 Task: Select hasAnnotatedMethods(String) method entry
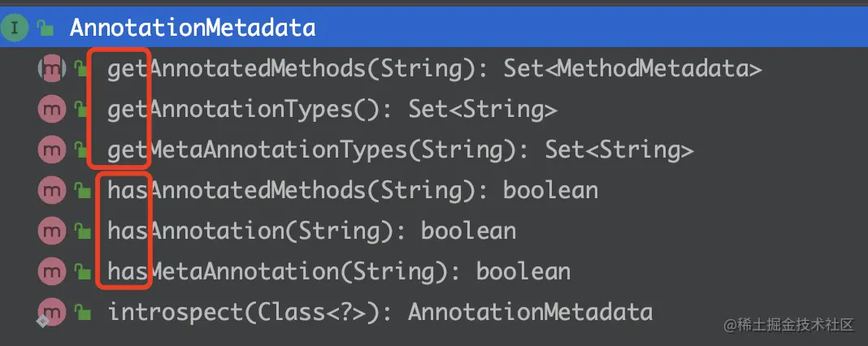point(353,190)
